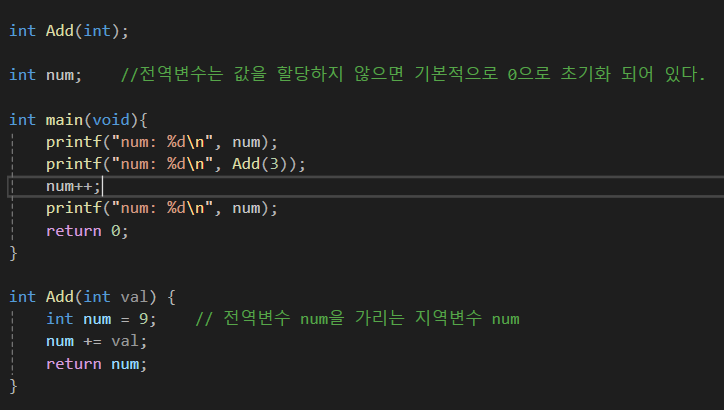The width and height of the screenshot is (724, 410).
Task: Click local declaration 'int num = 9;'
Action: point(101,319)
